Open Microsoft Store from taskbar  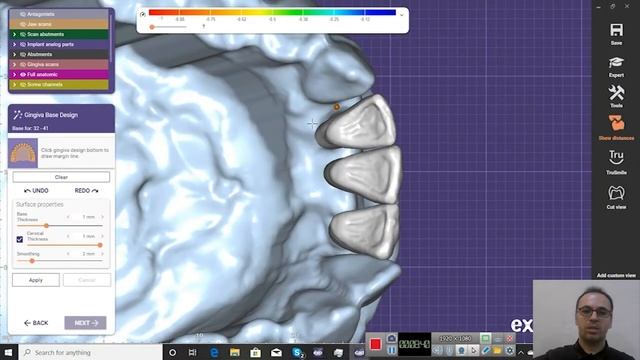tap(256, 352)
